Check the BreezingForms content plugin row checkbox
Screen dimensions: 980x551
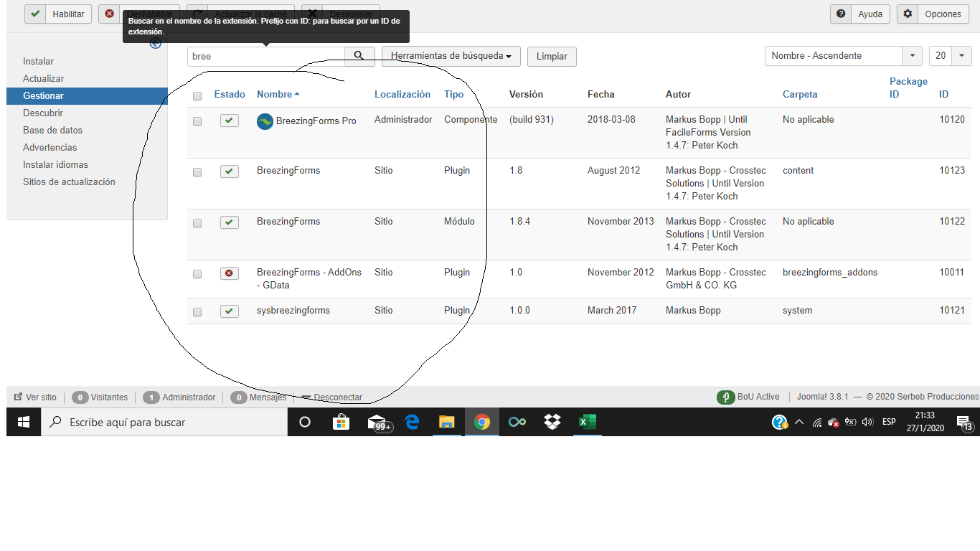click(197, 172)
